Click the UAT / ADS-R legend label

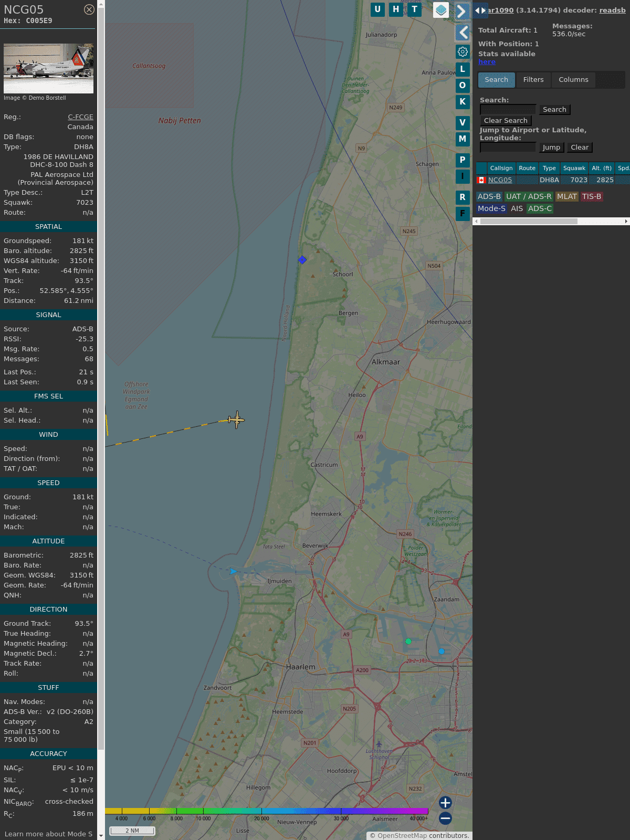tap(529, 196)
